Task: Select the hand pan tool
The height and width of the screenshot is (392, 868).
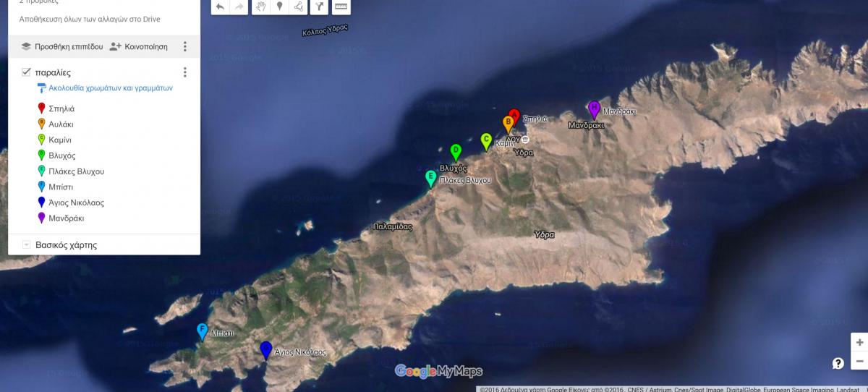Action: click(x=261, y=7)
